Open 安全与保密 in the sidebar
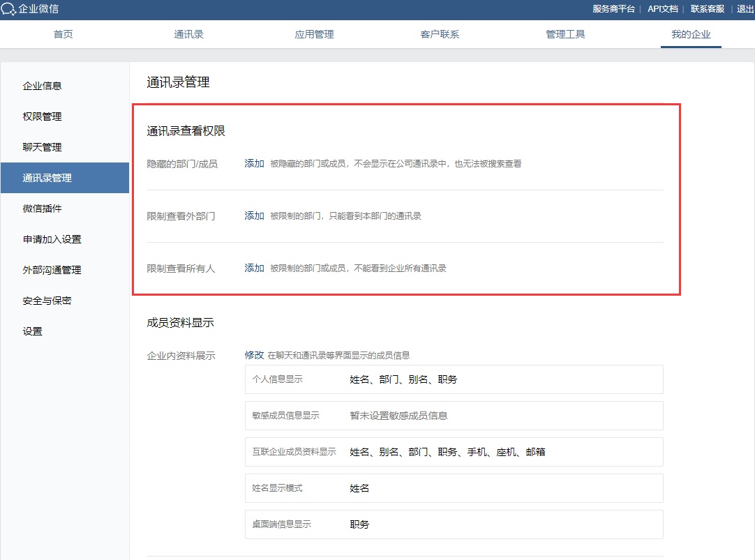755x560 pixels. point(47,301)
